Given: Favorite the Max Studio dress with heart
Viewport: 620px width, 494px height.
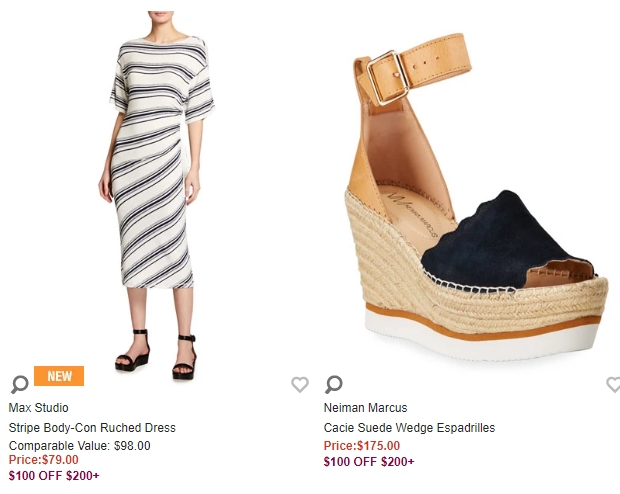Looking at the screenshot, I should click(300, 384).
